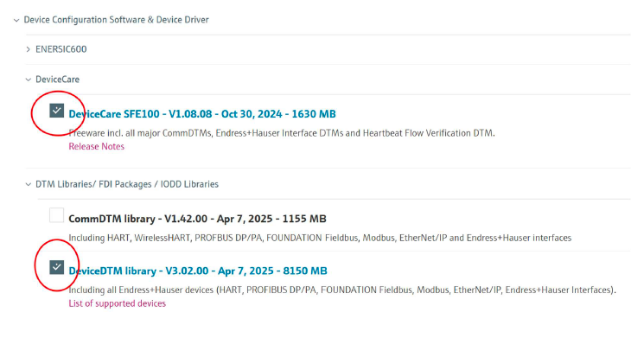Screen dimensions: 644x338
Task: Open DeviceDTM library V3.02.00 link
Action: (x=198, y=271)
